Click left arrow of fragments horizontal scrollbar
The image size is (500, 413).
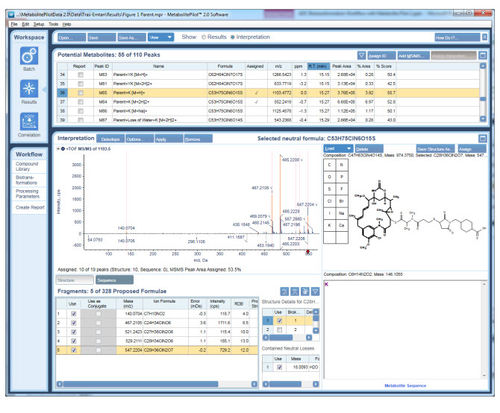59,384
